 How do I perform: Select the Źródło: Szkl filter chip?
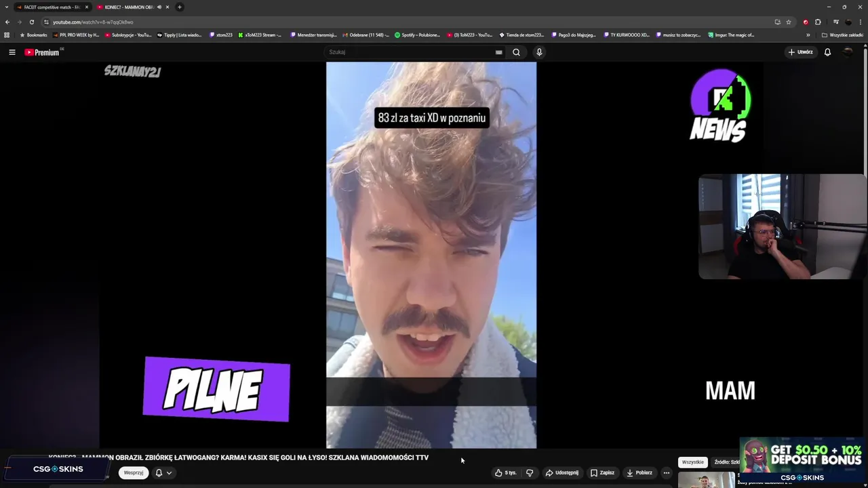point(726,462)
